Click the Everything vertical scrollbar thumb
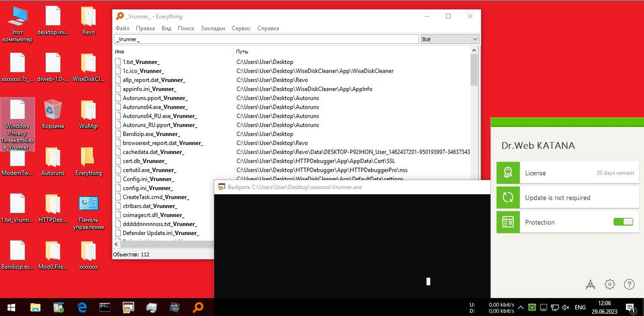This screenshot has height=316, width=644. pyautogui.click(x=474, y=70)
